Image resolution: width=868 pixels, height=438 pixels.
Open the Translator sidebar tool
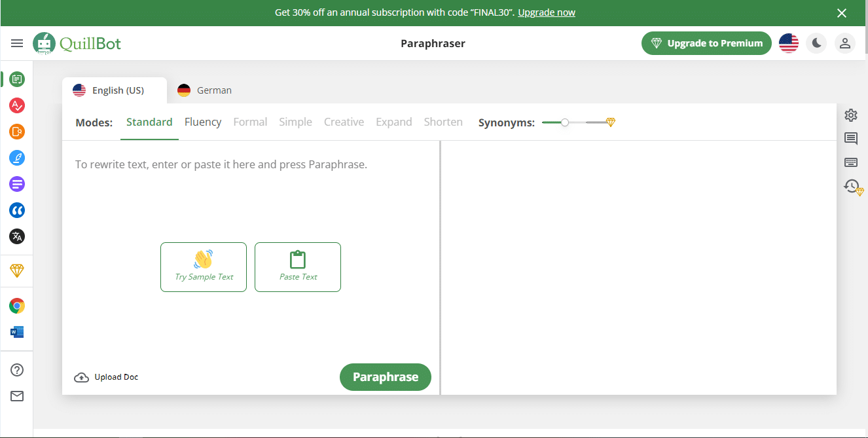(x=17, y=236)
